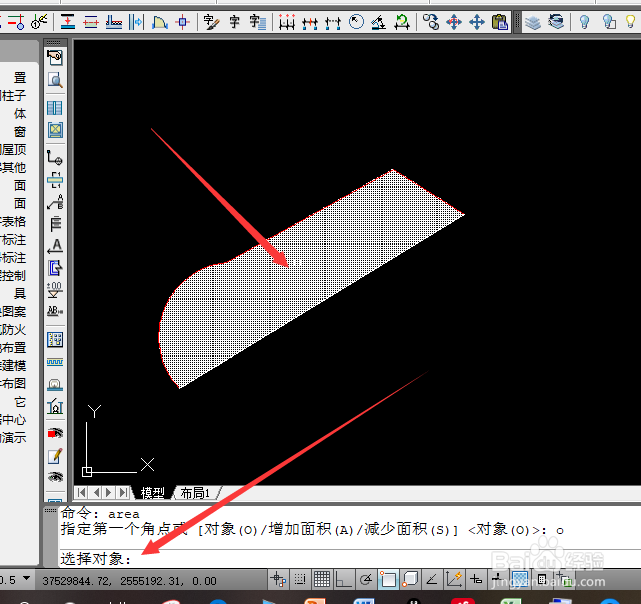
Task: Toggle snap mode in the status bar
Action: click(300, 579)
